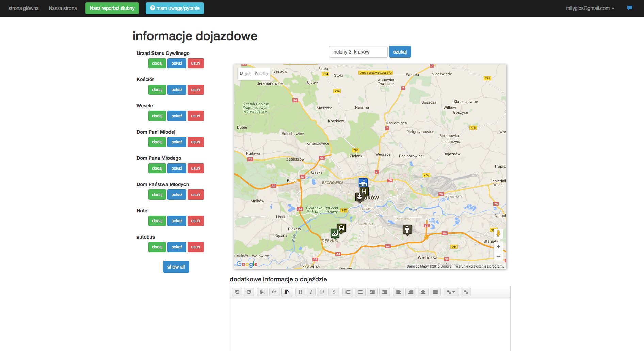This screenshot has width=644, height=351.
Task: Remove the Wesele location
Action: (x=196, y=116)
